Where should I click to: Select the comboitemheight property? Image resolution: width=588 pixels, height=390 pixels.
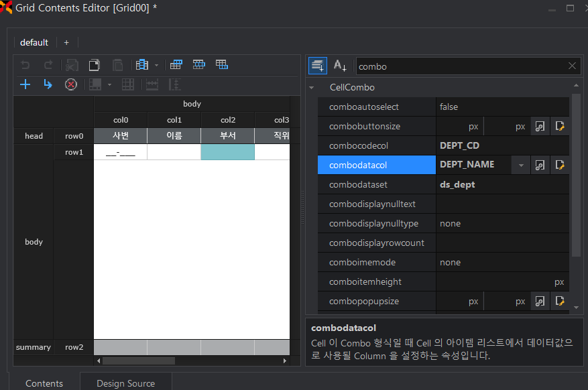377,282
